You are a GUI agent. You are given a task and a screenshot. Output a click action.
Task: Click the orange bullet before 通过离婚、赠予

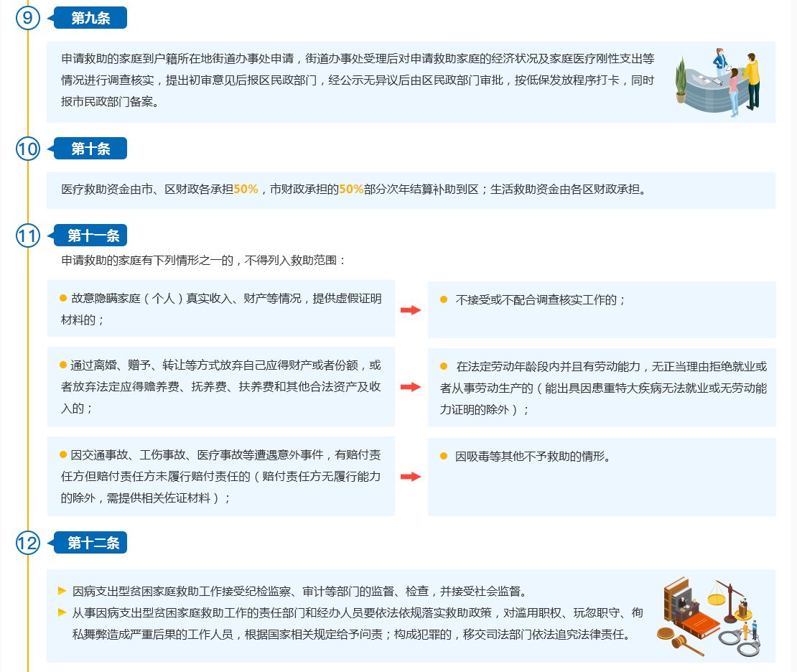(63, 365)
